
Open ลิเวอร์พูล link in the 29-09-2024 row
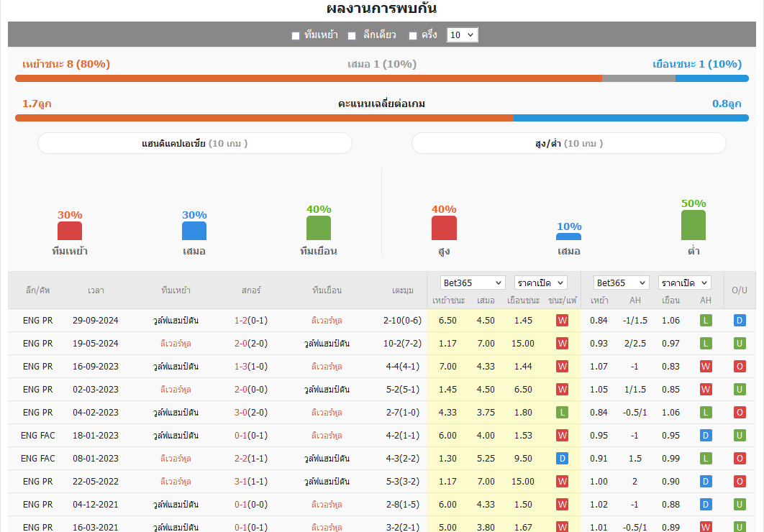[327, 320]
